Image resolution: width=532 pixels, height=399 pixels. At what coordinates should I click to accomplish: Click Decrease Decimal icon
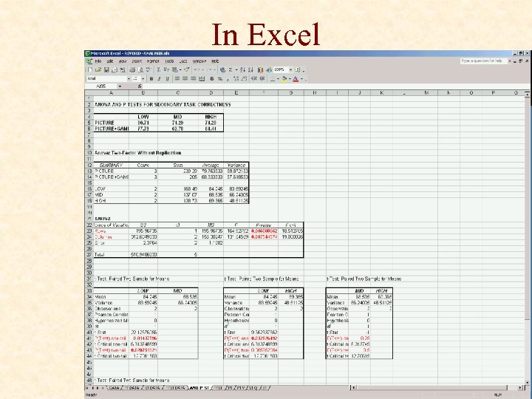(x=244, y=79)
